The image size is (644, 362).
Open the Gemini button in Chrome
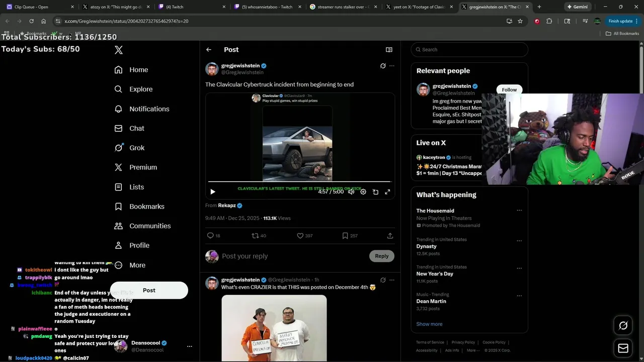(x=577, y=7)
